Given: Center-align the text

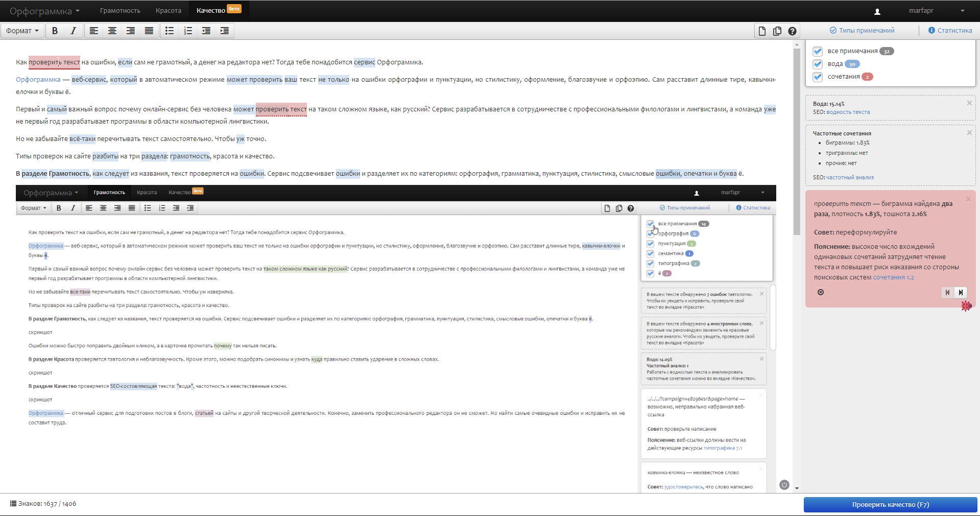Looking at the screenshot, I should (x=112, y=31).
